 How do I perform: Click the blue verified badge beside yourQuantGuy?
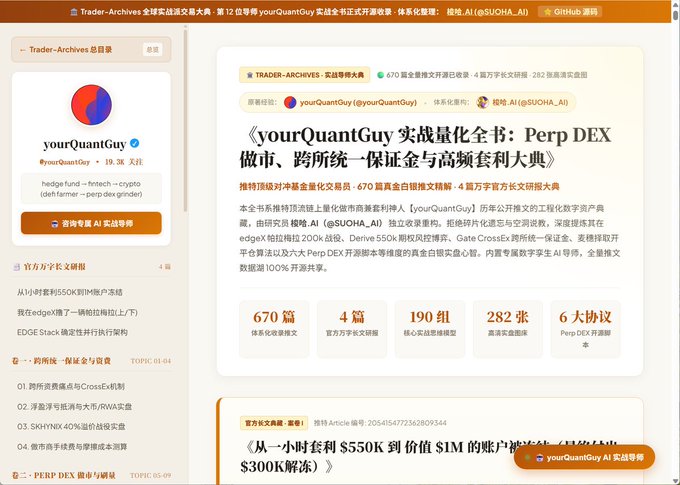[x=135, y=143]
